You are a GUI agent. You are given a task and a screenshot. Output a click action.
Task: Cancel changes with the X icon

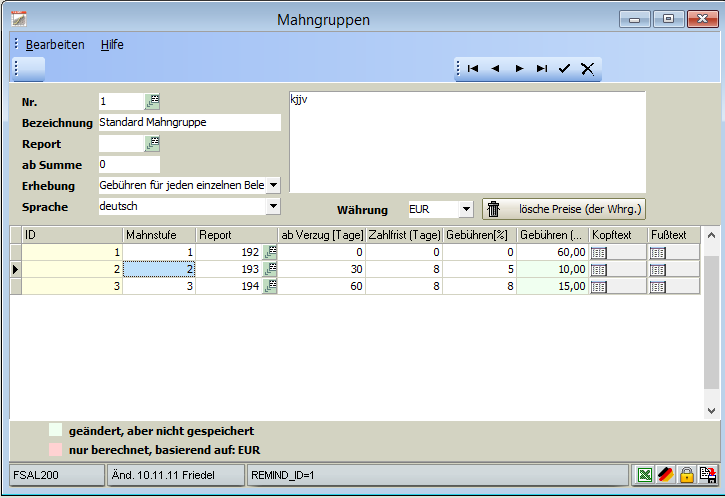(587, 69)
